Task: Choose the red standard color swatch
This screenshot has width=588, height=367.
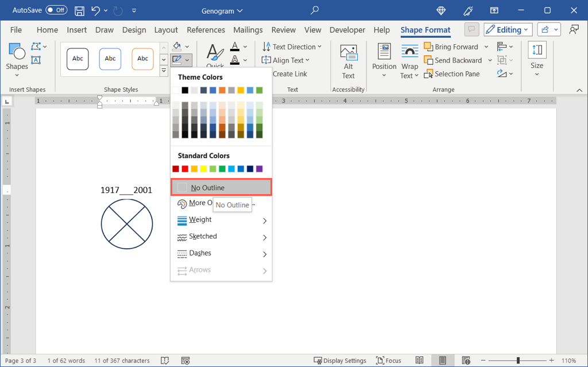Action: [185, 169]
